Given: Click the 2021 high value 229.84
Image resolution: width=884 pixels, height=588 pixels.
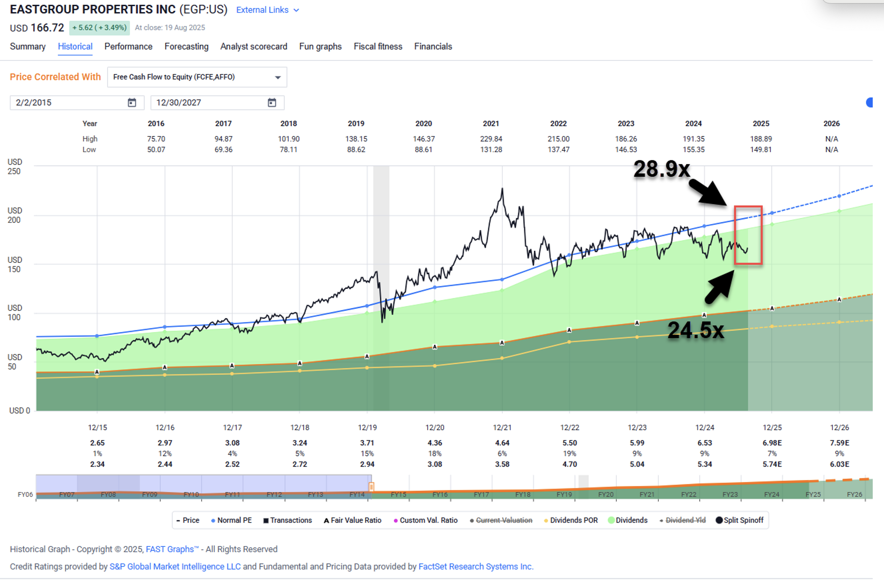Looking at the screenshot, I should 491,139.
